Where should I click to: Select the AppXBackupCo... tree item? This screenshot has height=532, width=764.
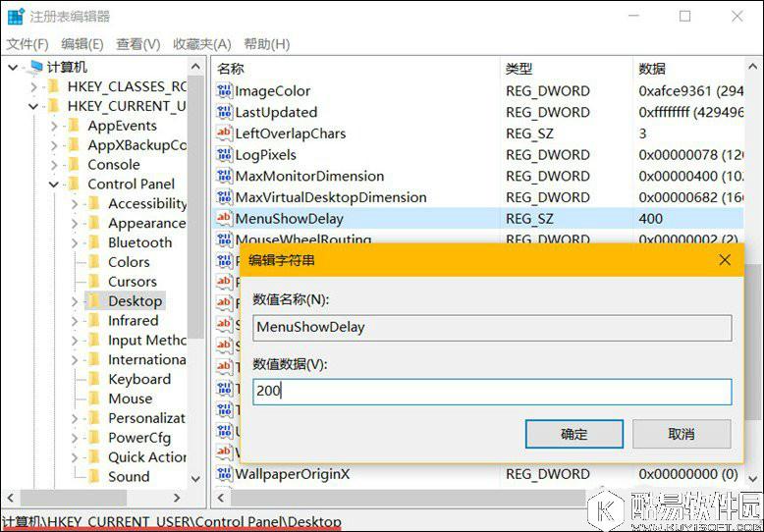[x=136, y=145]
